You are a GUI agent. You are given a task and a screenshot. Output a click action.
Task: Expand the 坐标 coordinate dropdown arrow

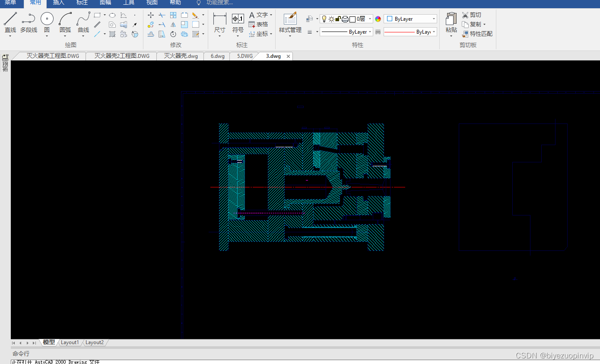(271, 34)
